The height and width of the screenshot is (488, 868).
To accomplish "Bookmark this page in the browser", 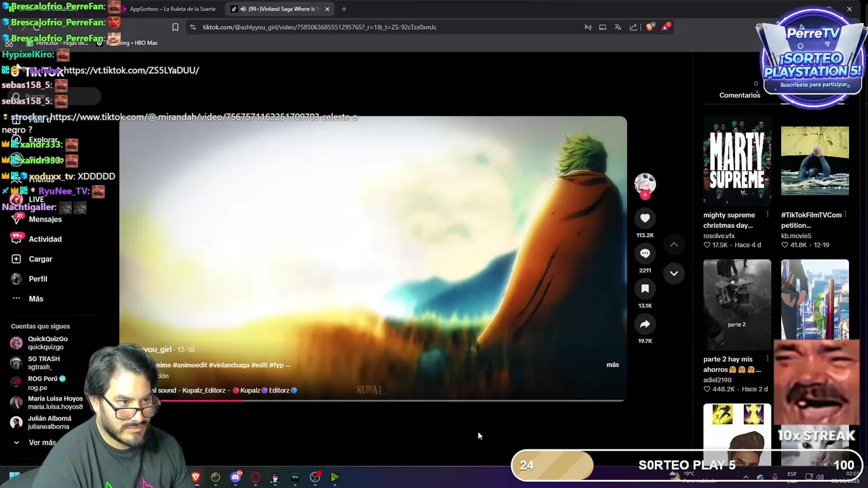I will (x=175, y=27).
